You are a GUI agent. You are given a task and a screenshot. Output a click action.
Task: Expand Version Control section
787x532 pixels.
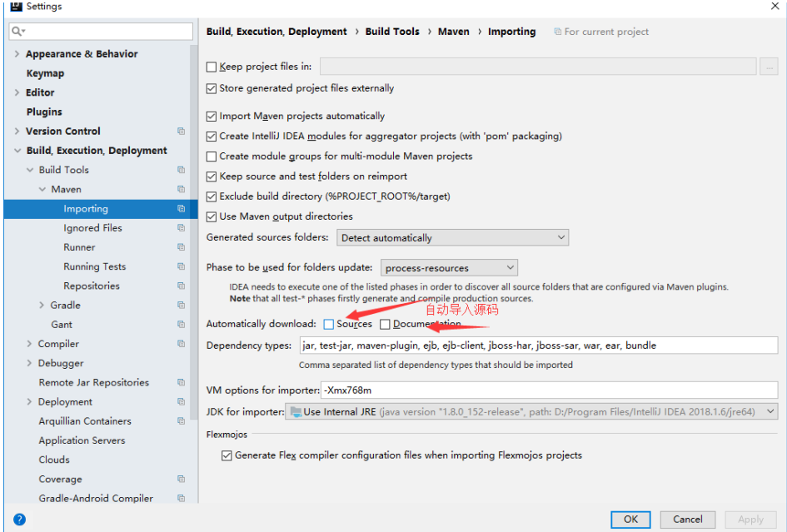pos(17,131)
